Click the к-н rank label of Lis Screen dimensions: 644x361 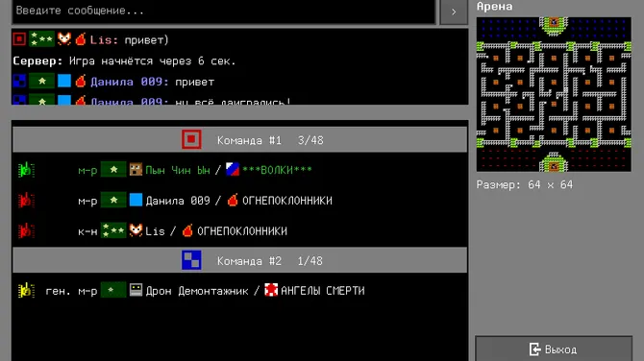(87, 231)
